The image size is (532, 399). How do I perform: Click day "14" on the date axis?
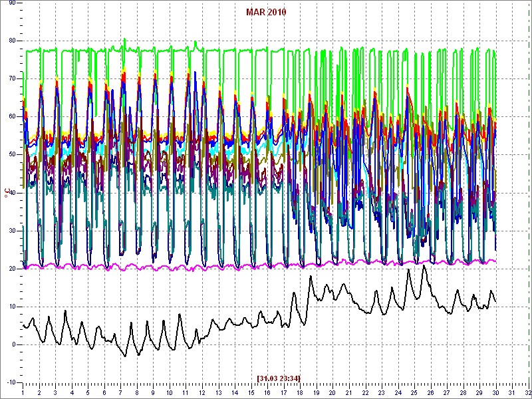[x=235, y=392]
